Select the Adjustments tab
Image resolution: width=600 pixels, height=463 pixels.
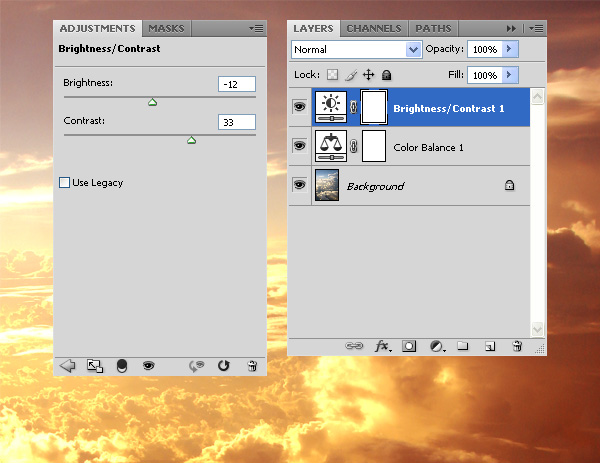(x=98, y=28)
